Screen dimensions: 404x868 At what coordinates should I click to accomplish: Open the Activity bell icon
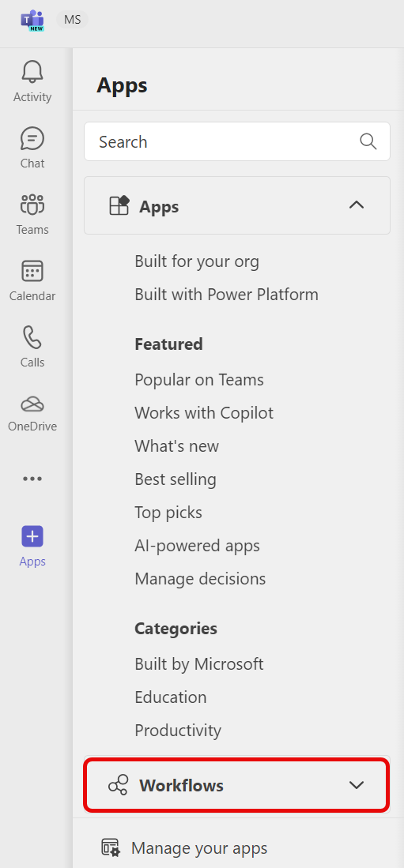(32, 71)
